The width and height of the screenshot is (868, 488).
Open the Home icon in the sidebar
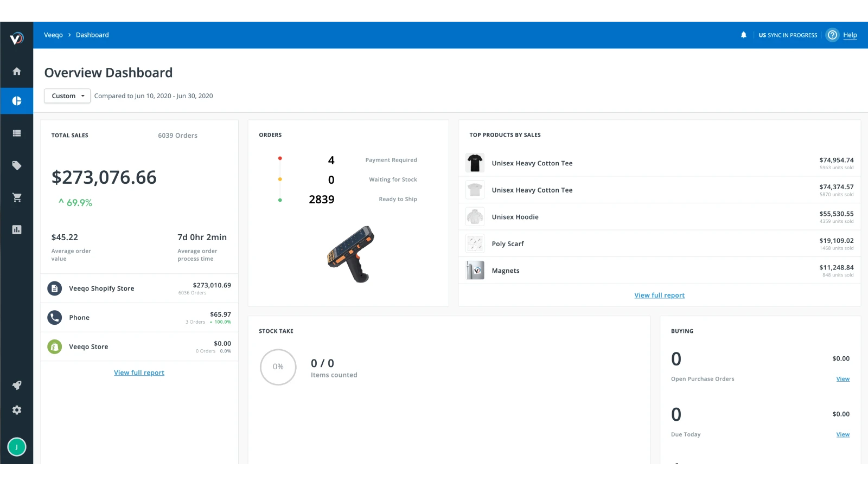17,71
